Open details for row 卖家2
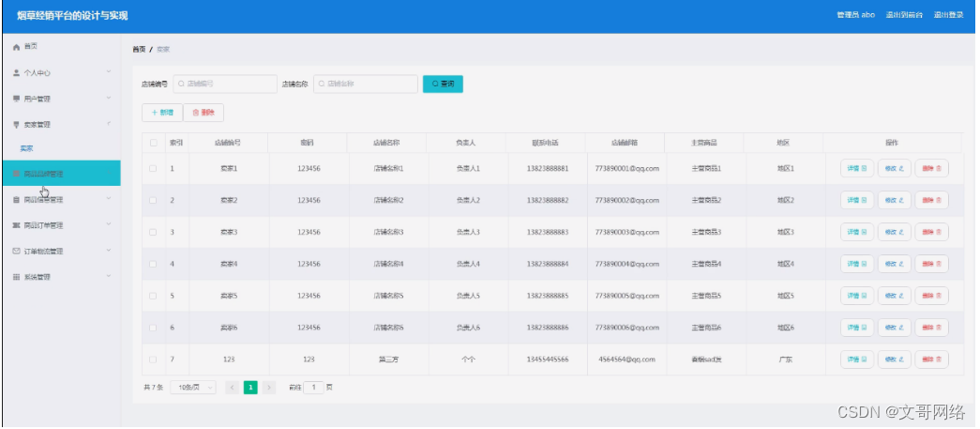The height and width of the screenshot is (429, 980). 857,200
